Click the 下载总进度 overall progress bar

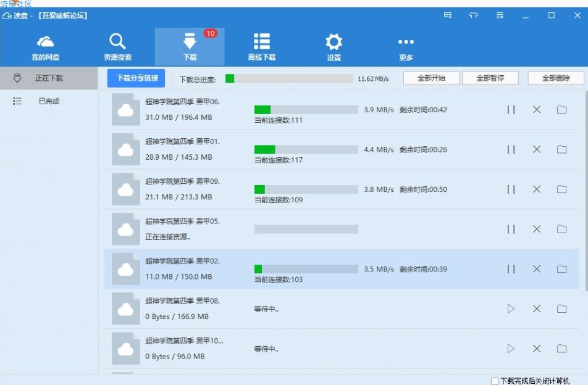(x=289, y=78)
